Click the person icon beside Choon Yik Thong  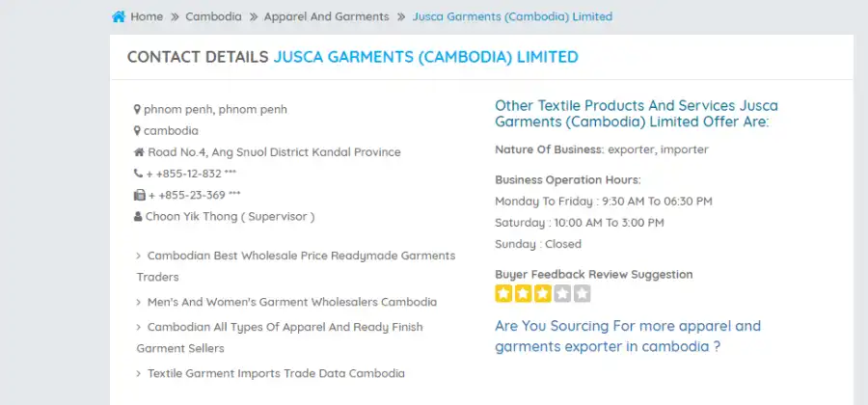coord(138,216)
